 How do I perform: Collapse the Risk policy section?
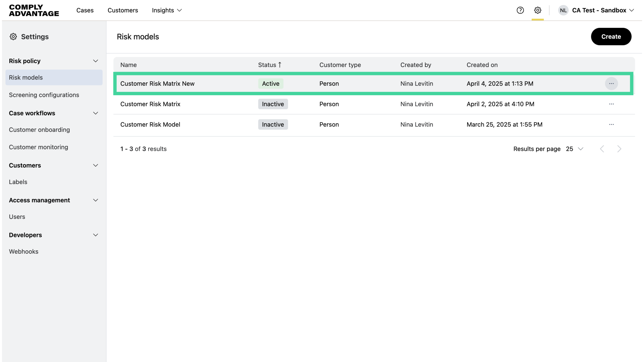click(96, 61)
